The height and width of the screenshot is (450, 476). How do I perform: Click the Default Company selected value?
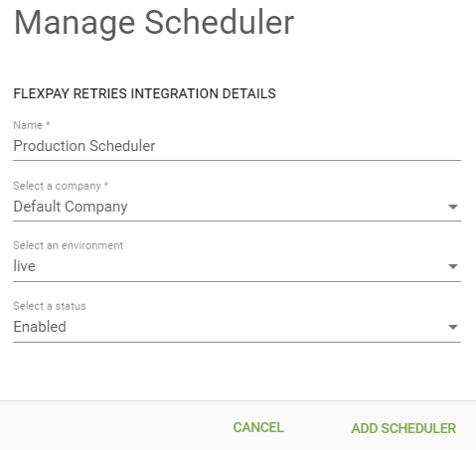[x=71, y=207]
